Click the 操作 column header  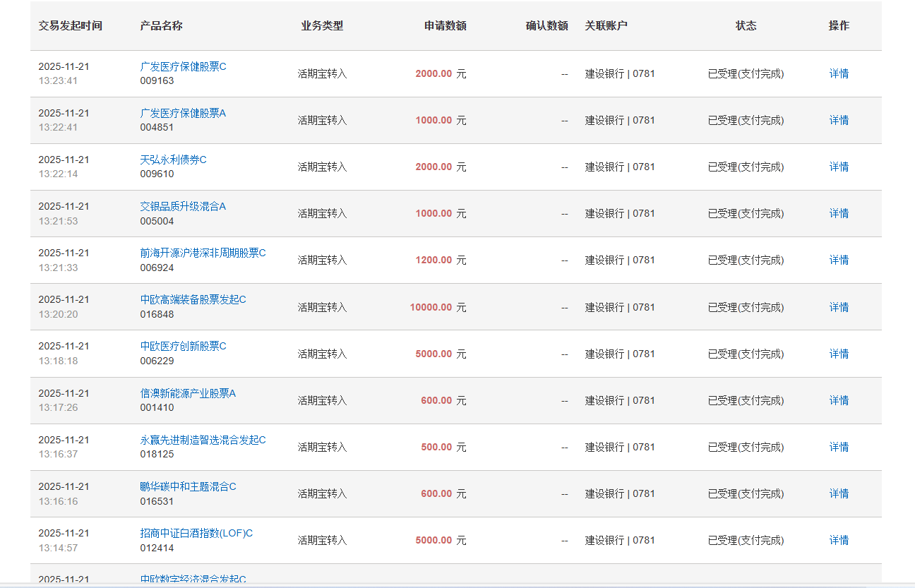tap(839, 25)
